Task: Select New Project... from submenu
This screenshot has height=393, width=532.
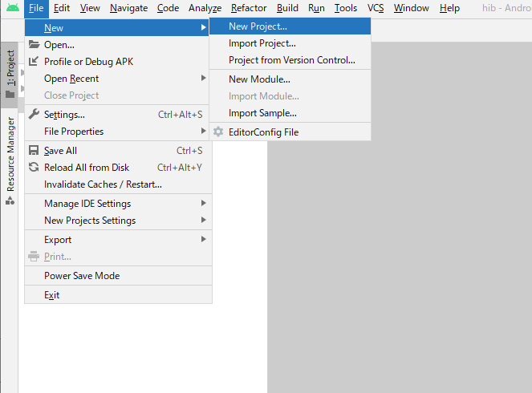Action: pos(290,26)
